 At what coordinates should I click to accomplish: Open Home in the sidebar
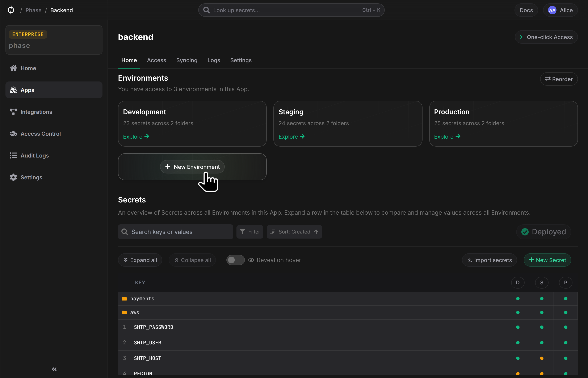[54, 68]
